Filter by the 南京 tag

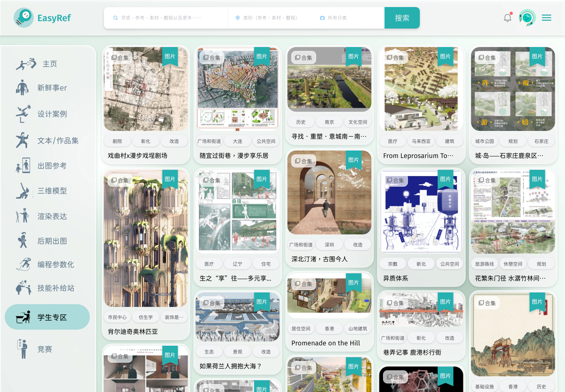pyautogui.click(x=329, y=122)
